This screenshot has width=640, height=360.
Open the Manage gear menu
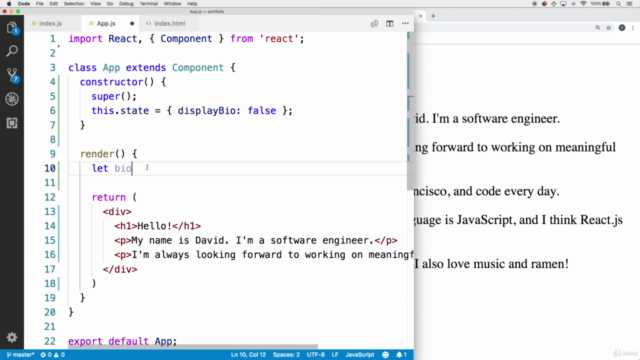pyautogui.click(x=12, y=337)
